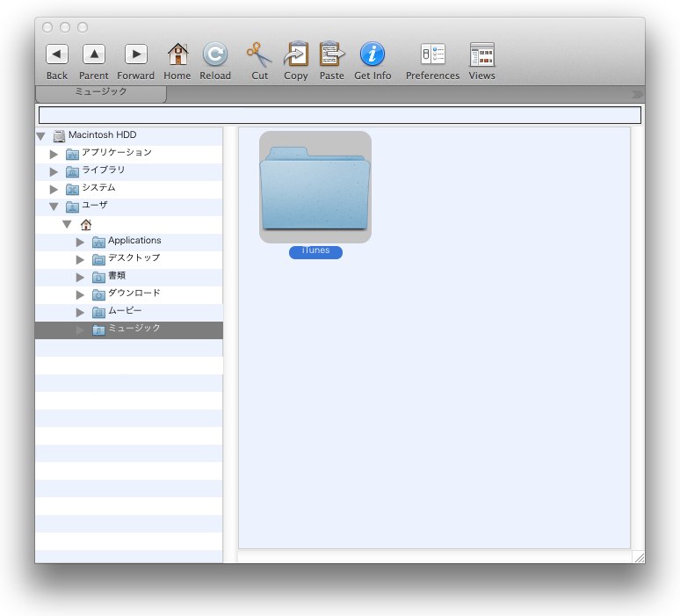This screenshot has width=680, height=616.
Task: Select the highlighted ミュージック tree row
Action: point(129,330)
